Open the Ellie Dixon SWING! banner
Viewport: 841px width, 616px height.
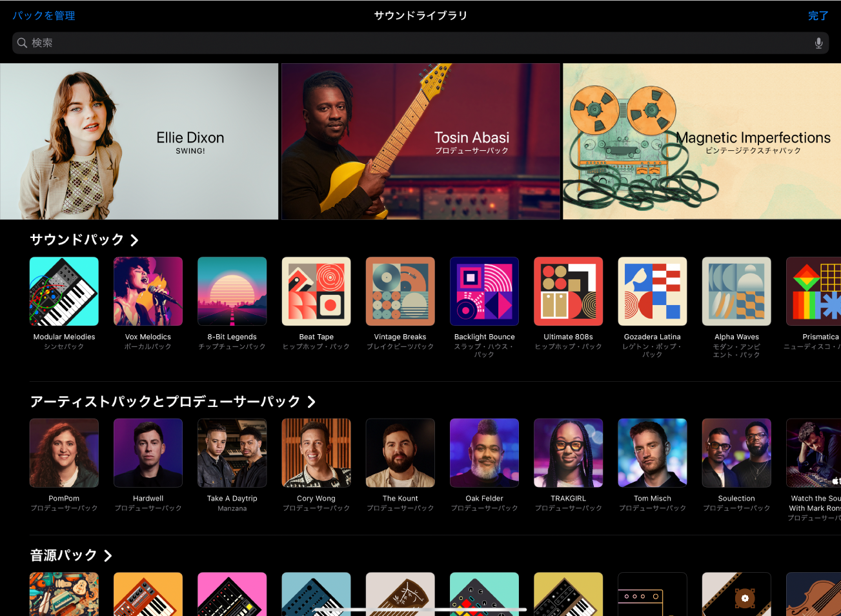[139, 141]
